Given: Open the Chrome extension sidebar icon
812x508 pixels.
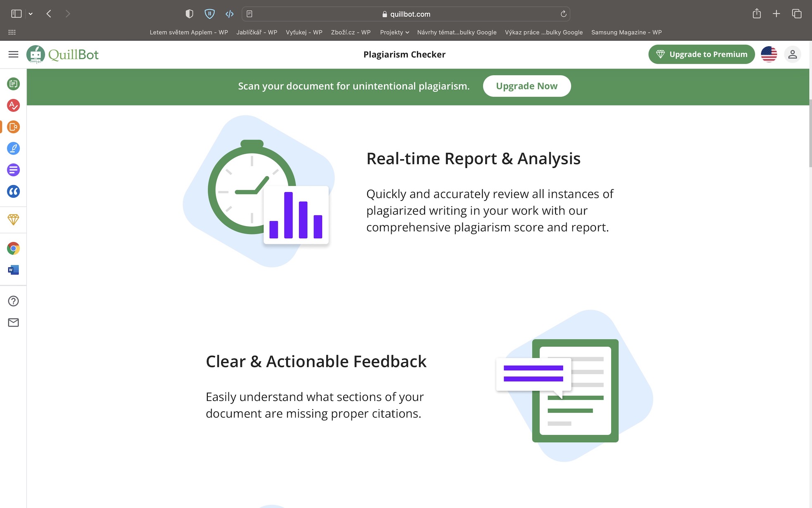Looking at the screenshot, I should pos(13,248).
